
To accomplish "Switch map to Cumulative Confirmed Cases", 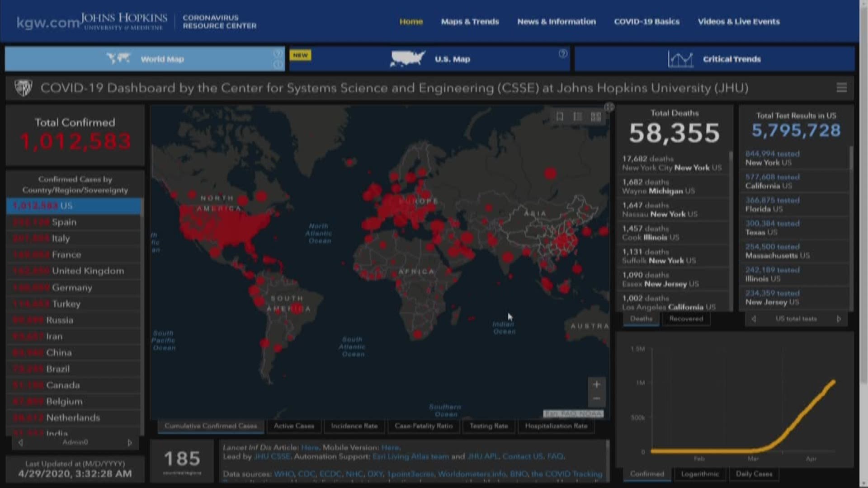I will (211, 426).
